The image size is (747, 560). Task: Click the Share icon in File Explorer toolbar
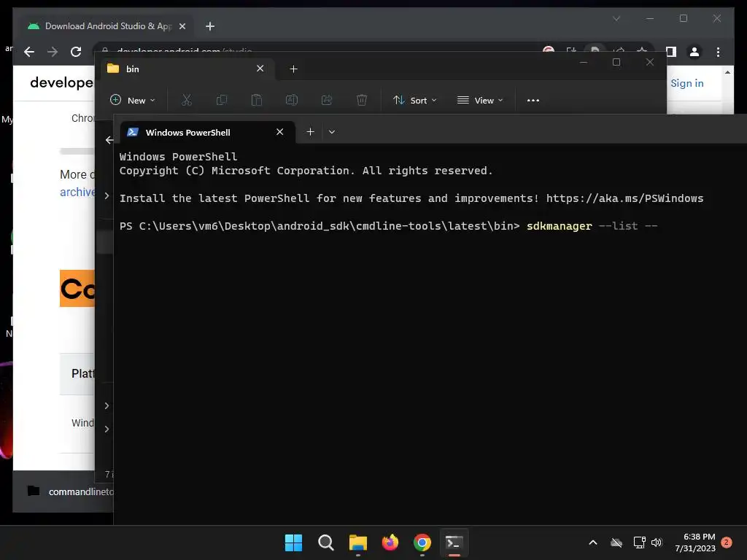[327, 101]
